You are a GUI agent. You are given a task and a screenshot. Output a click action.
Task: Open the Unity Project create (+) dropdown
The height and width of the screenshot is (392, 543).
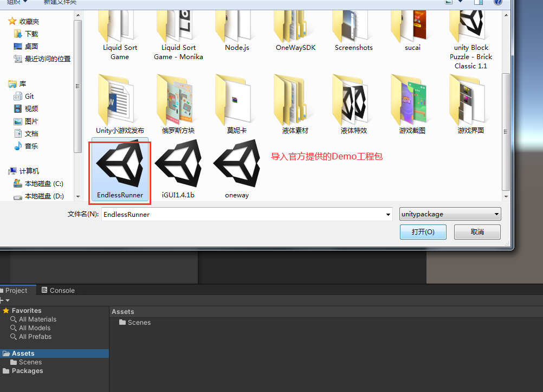point(4,300)
